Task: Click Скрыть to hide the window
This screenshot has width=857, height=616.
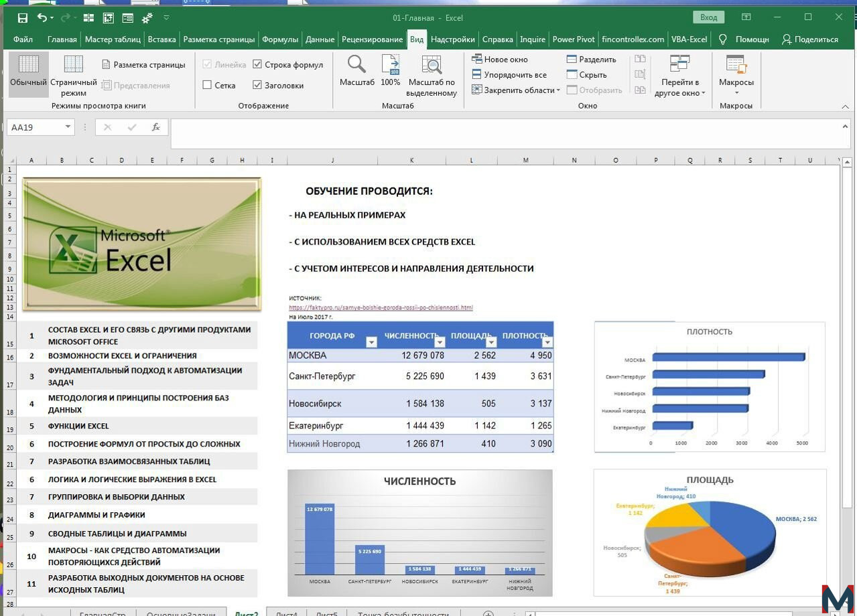Action: tap(586, 75)
